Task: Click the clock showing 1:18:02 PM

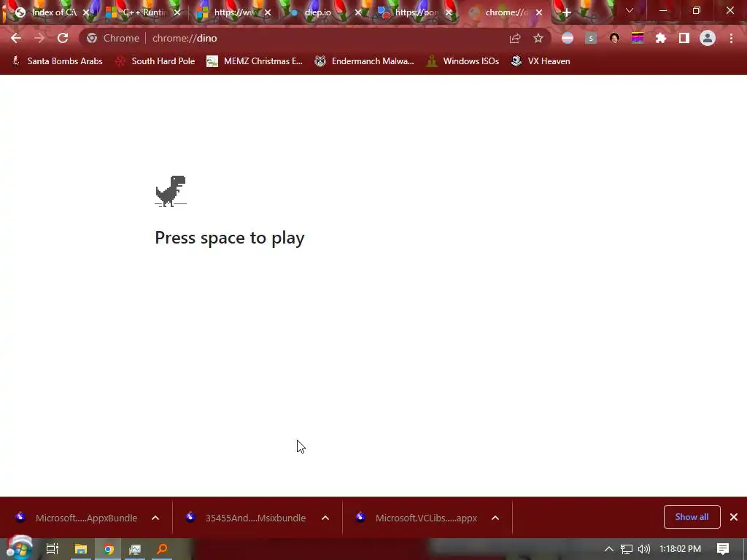Action: point(681,549)
